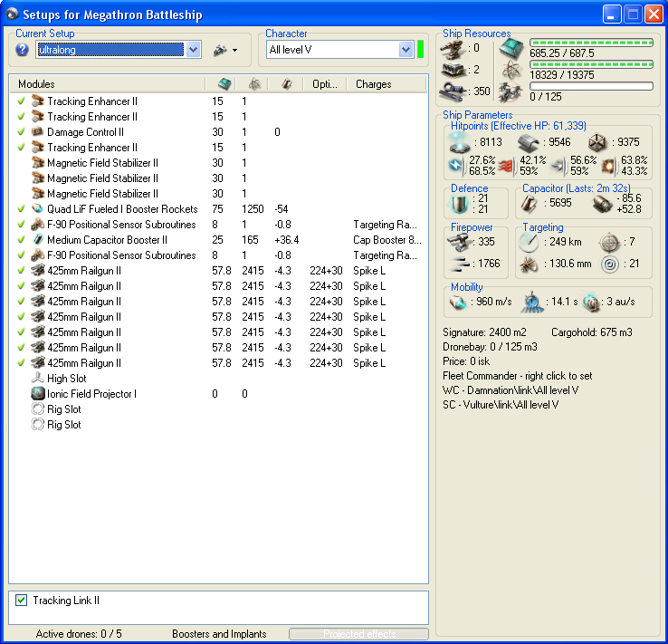Sort by the CPU column header icon
The height and width of the screenshot is (644, 668).
[224, 84]
